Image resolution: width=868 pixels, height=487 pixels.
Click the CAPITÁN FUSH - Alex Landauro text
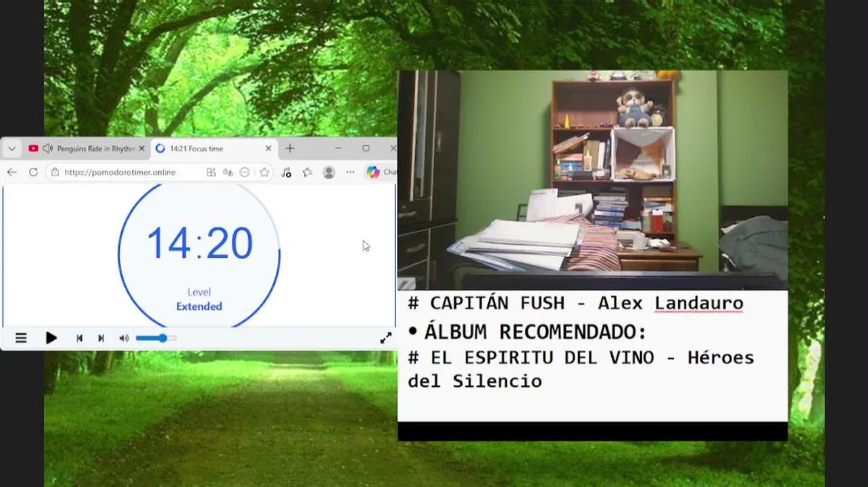point(575,303)
